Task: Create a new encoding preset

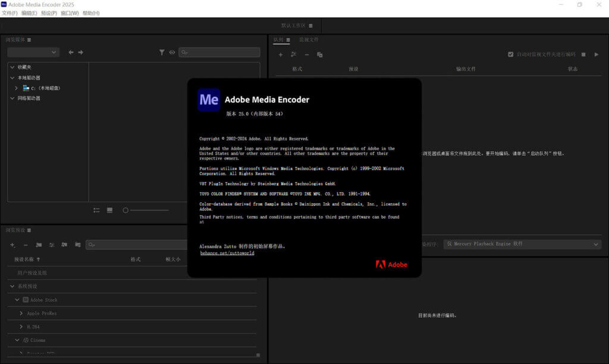Action: (12, 244)
